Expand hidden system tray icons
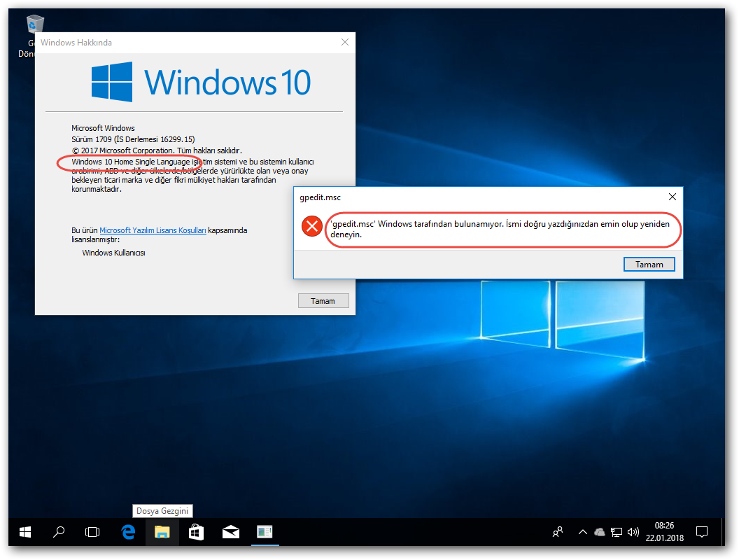 click(582, 532)
